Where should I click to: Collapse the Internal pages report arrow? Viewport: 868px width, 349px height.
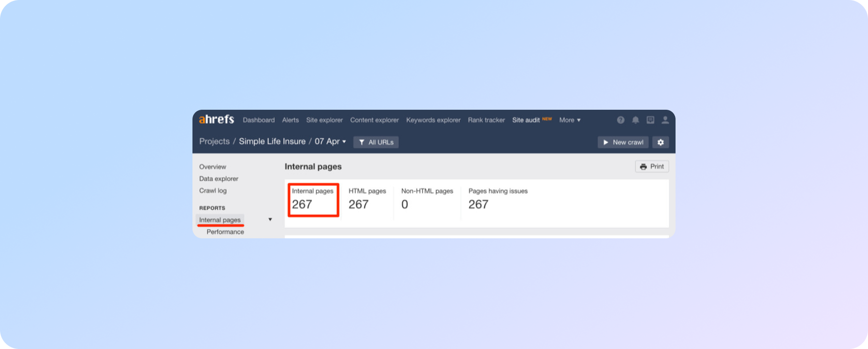270,219
